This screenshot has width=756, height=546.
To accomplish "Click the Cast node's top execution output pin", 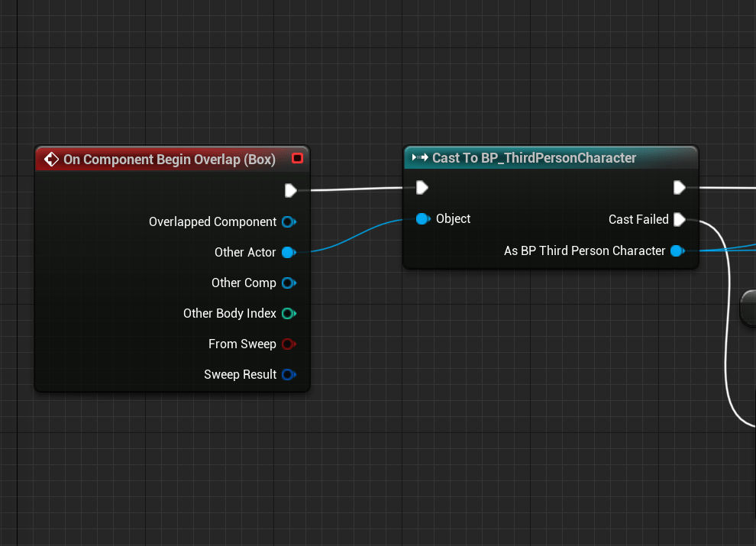I will (679, 188).
